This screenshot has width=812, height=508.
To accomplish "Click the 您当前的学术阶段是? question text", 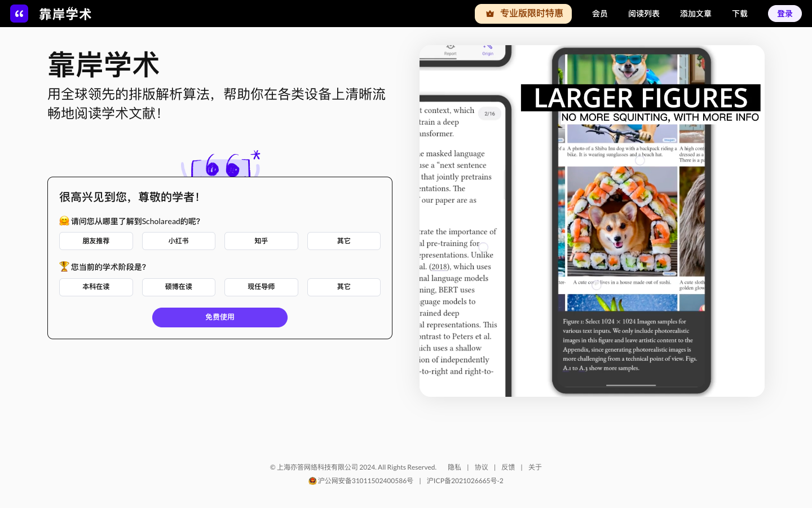I will point(108,267).
